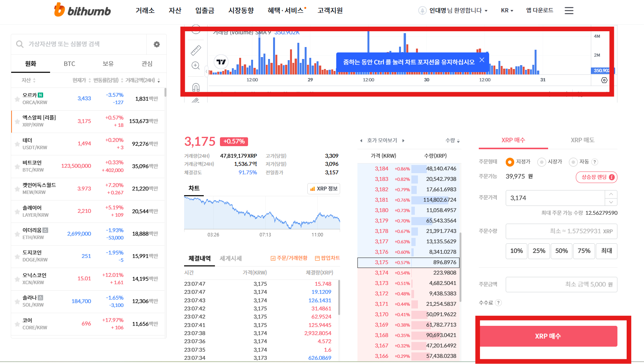Click the TradingView logo on chart

pos(221,62)
